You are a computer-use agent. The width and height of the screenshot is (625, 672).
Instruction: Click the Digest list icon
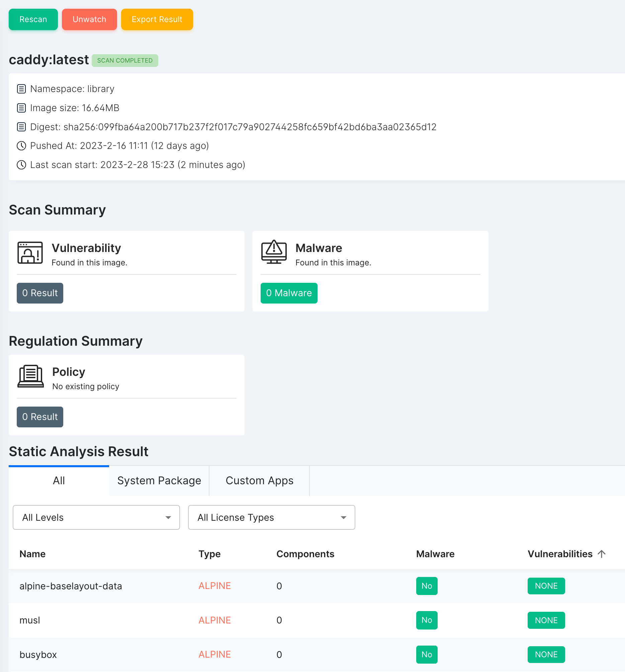point(21,127)
